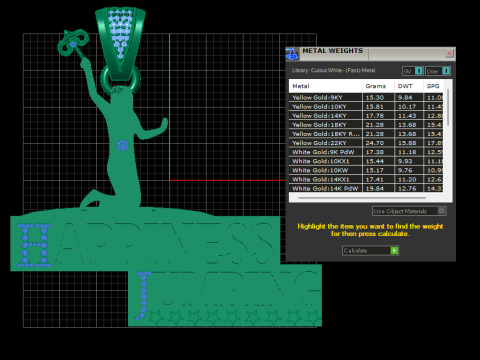Click the 9.76 DWT value for 10KW
Screen dimensions: 480x360
pyautogui.click(x=405, y=170)
